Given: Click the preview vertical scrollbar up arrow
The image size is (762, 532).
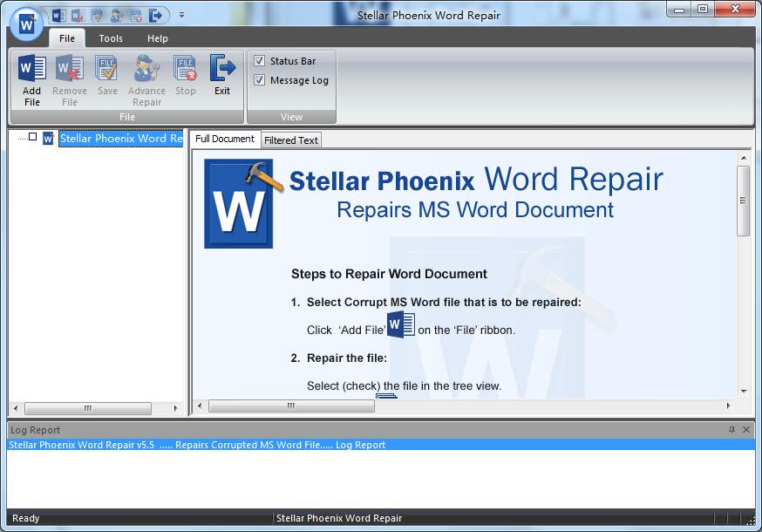Looking at the screenshot, I should point(744,158).
